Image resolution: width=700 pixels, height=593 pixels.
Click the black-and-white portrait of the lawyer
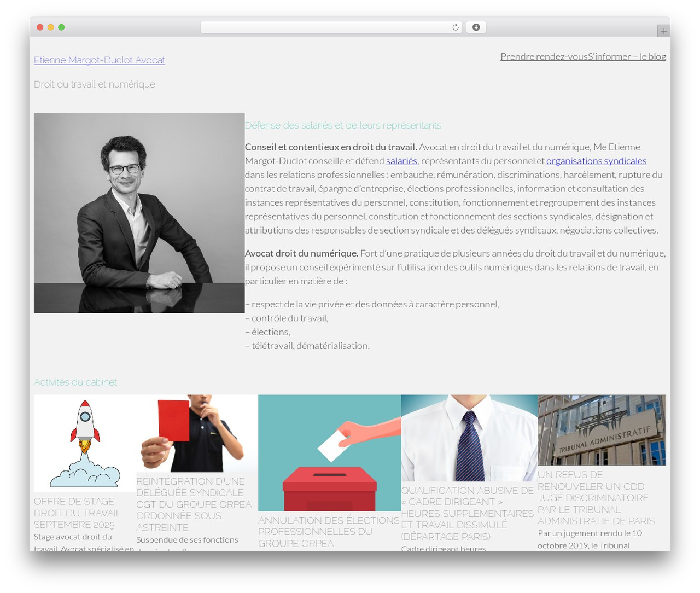tap(139, 213)
